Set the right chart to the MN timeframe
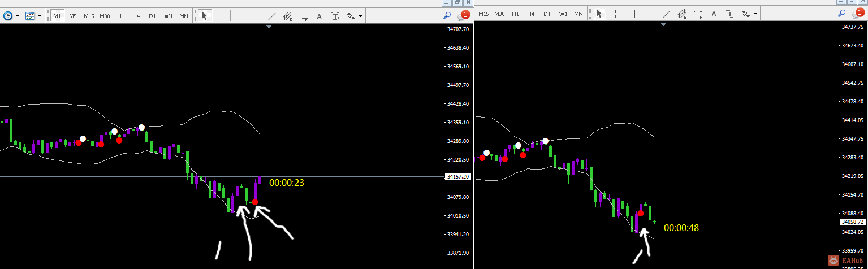The height and width of the screenshot is (269, 868). (578, 13)
